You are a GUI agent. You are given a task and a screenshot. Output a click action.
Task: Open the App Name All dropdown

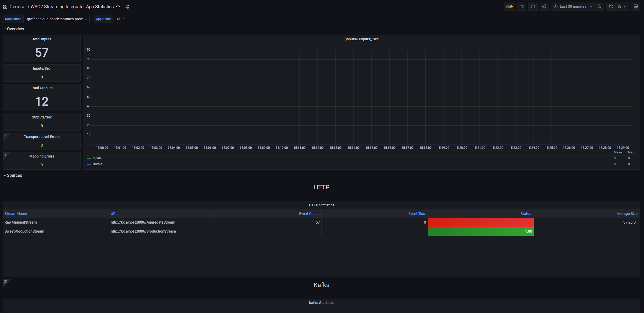click(120, 19)
